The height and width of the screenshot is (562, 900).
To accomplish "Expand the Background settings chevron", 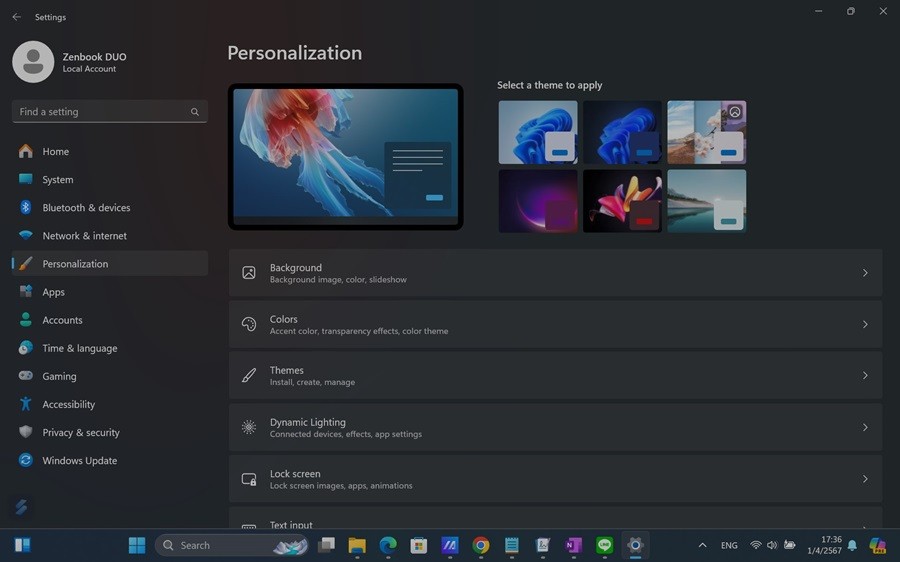I will coord(865,273).
